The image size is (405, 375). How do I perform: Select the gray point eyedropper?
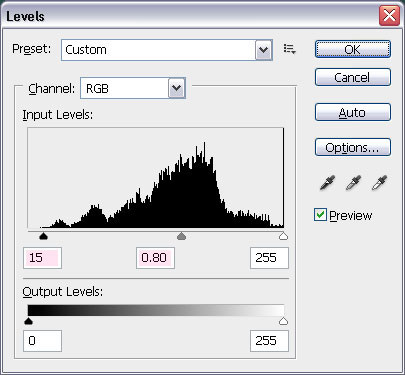pyautogui.click(x=353, y=183)
